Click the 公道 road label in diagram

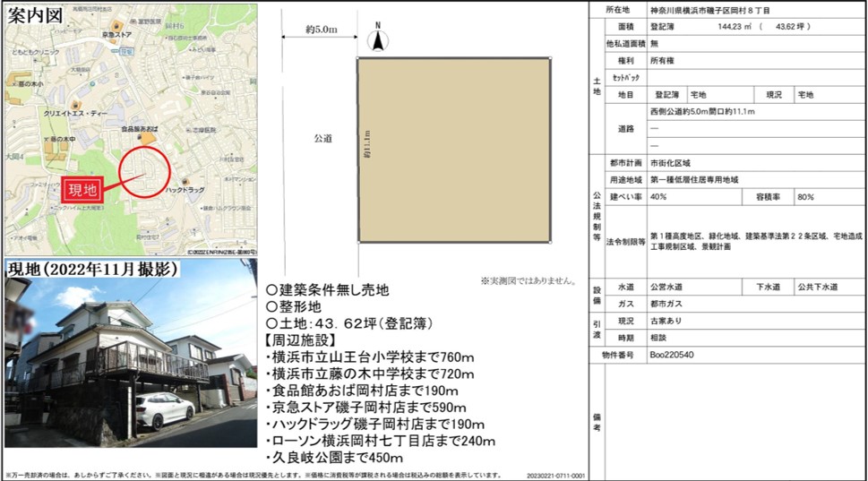pyautogui.click(x=322, y=139)
